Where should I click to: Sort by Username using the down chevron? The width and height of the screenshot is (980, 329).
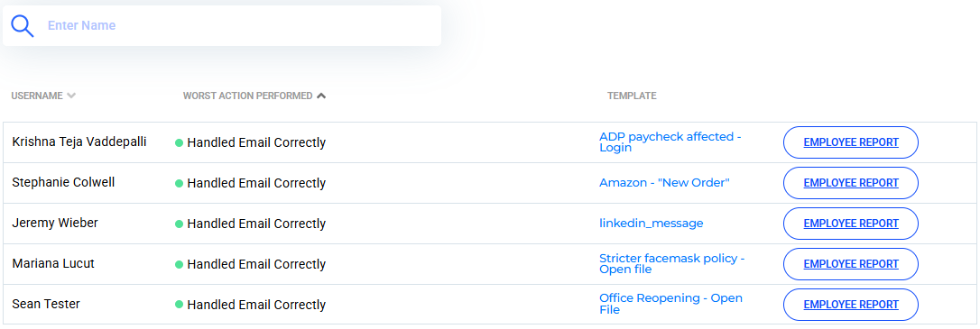point(71,96)
